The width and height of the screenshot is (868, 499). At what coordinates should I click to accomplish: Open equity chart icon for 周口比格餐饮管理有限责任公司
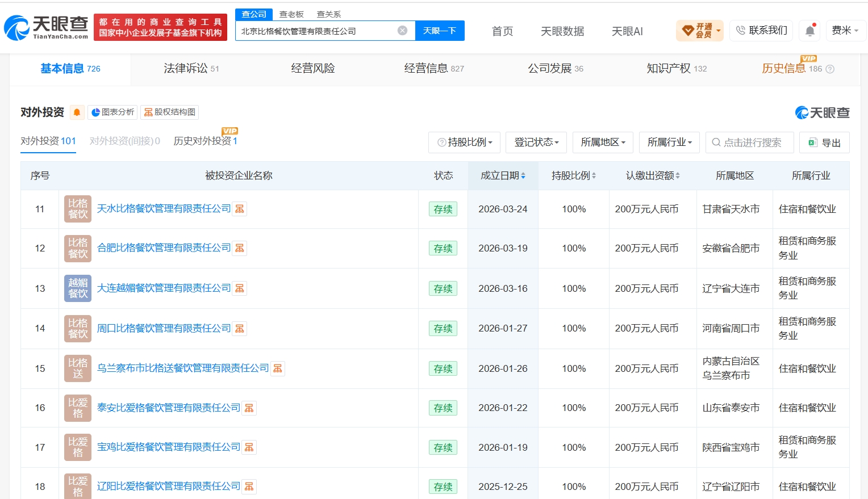pos(240,329)
